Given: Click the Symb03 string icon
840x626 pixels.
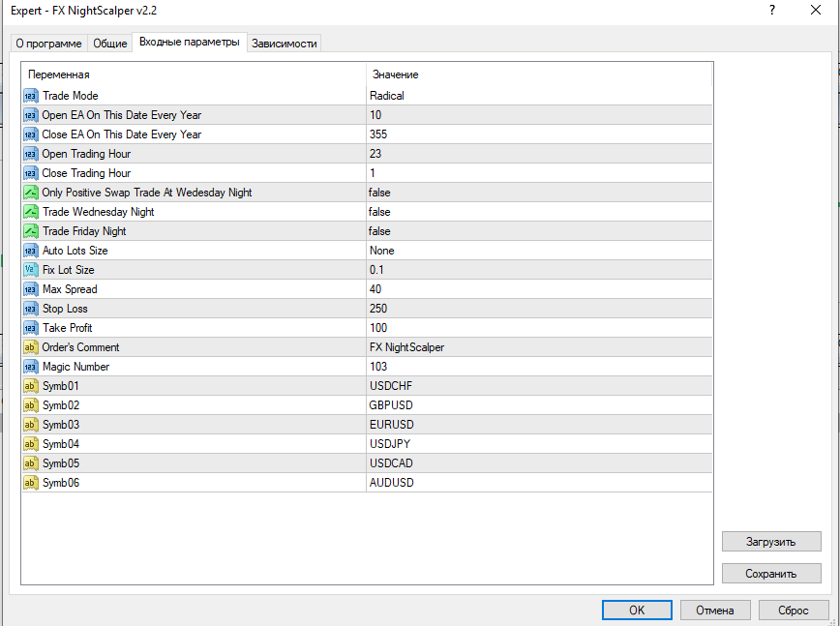Looking at the screenshot, I should point(31,424).
